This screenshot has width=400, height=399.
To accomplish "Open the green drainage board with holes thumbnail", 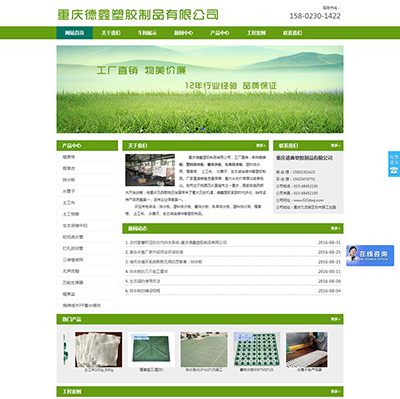I will (x=256, y=349).
